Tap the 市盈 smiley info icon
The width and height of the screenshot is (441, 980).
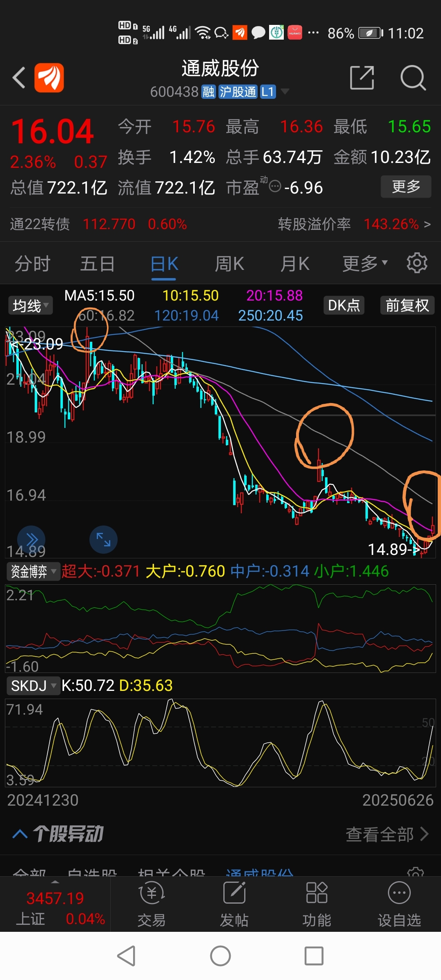(x=275, y=186)
